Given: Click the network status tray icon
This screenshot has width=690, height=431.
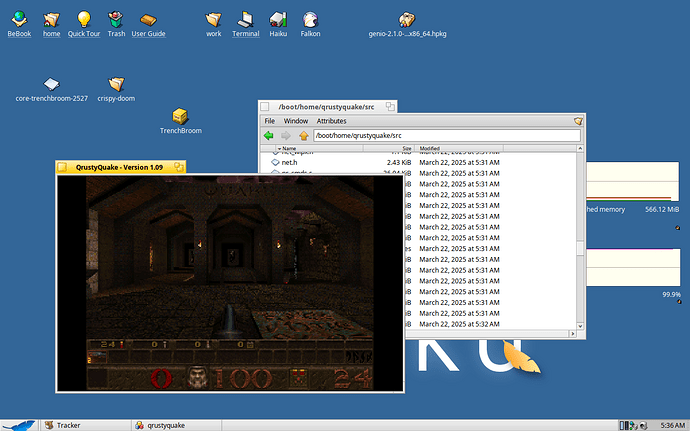Looking at the screenshot, I should pos(634,426).
